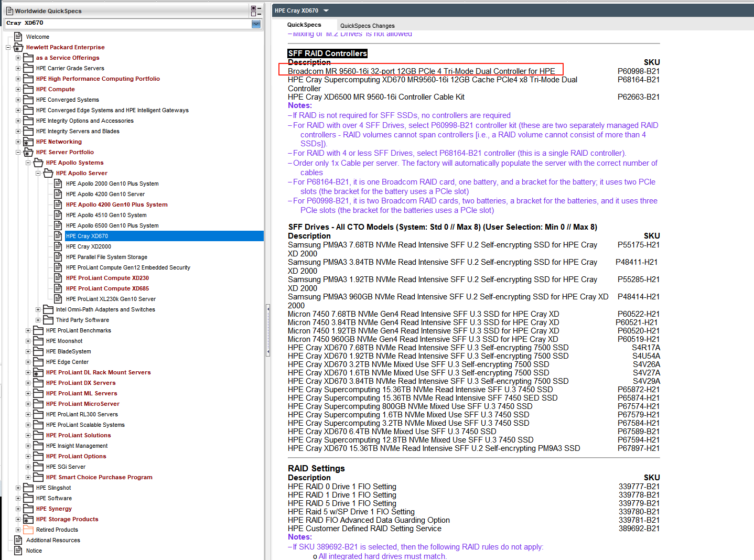
Task: Click HPE ProLiant DL Rack Mount Servers icon
Action: (38, 372)
